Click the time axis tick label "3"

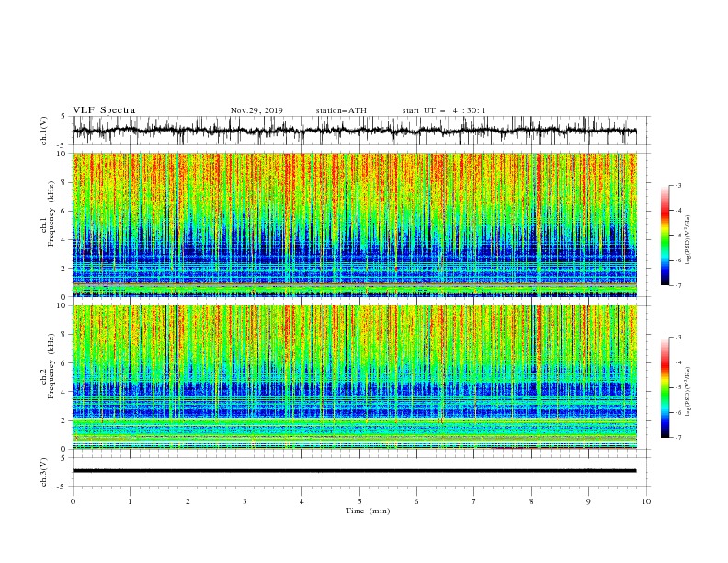[x=245, y=501]
